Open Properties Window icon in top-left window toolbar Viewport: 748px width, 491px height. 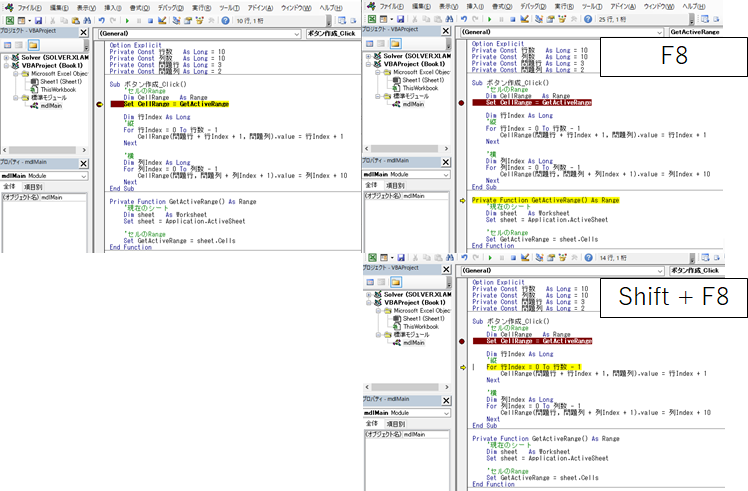pos(188,21)
